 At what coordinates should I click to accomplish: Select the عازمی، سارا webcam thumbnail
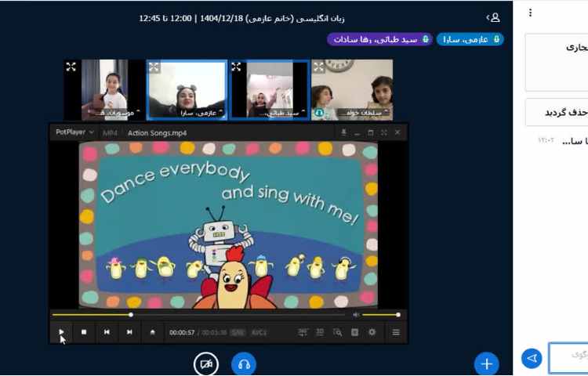187,90
